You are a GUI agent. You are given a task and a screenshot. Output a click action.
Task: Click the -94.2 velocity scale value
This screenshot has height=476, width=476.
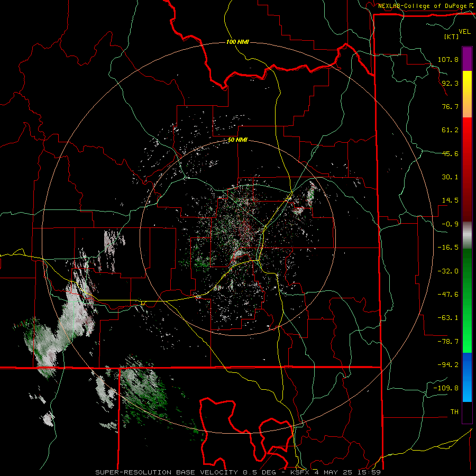(x=448, y=365)
